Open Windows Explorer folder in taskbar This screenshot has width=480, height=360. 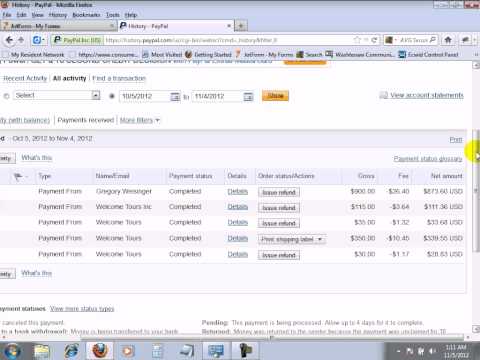coord(41,351)
